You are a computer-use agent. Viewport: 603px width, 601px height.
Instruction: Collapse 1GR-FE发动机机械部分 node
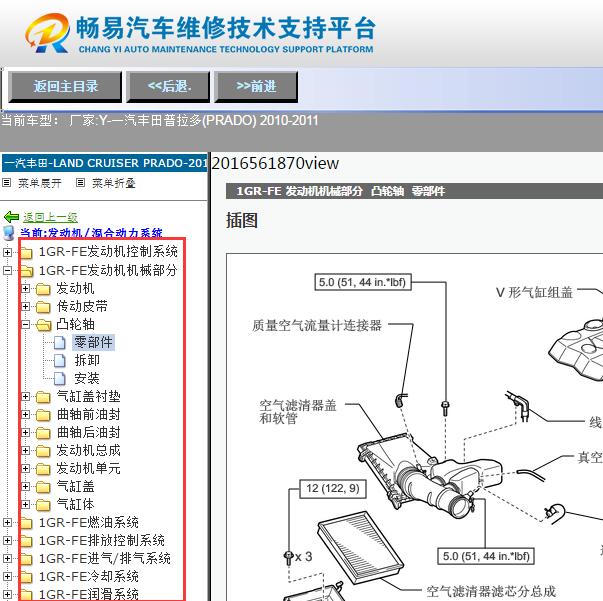point(7,270)
